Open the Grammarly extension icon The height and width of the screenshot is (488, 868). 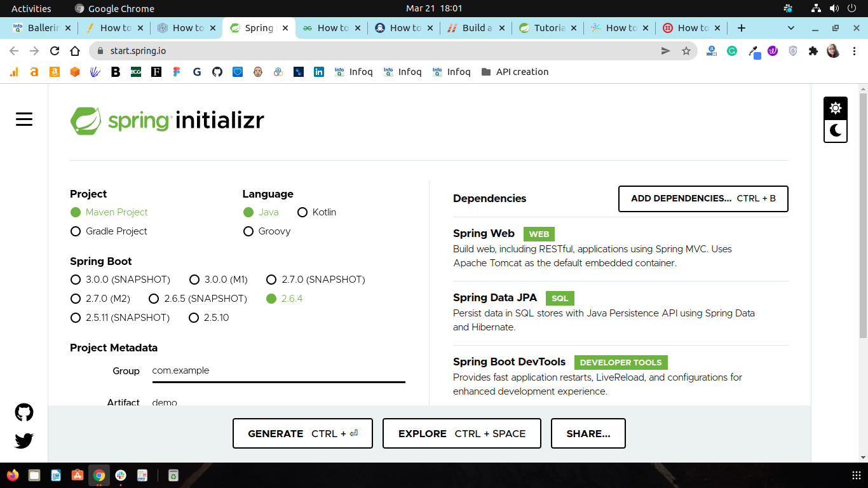pyautogui.click(x=732, y=51)
